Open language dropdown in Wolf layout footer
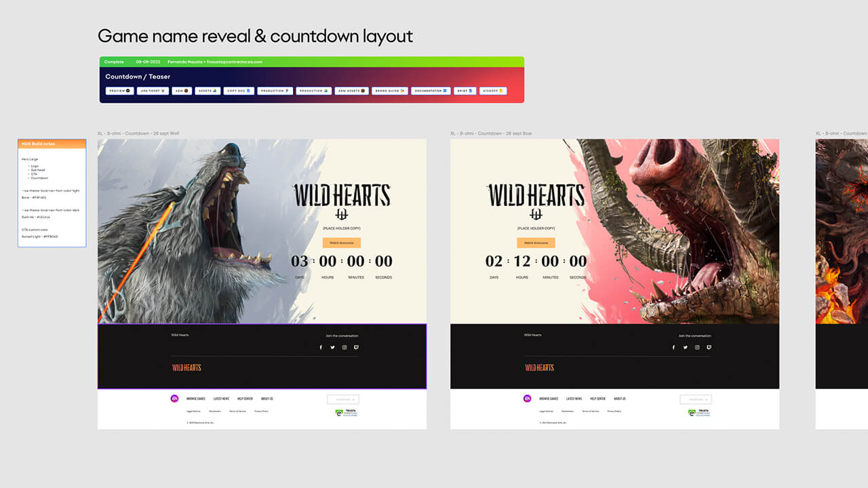Image resolution: width=868 pixels, height=488 pixels. tap(343, 399)
